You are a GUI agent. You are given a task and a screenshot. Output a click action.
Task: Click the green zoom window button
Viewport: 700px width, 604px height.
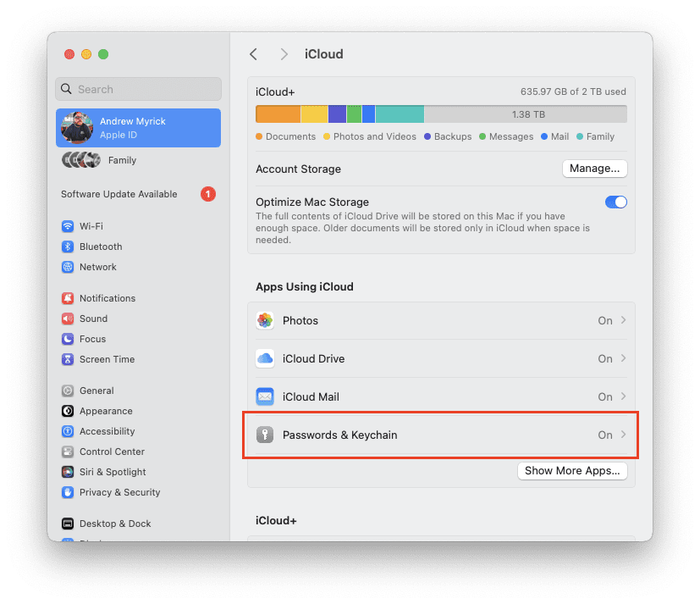103,54
